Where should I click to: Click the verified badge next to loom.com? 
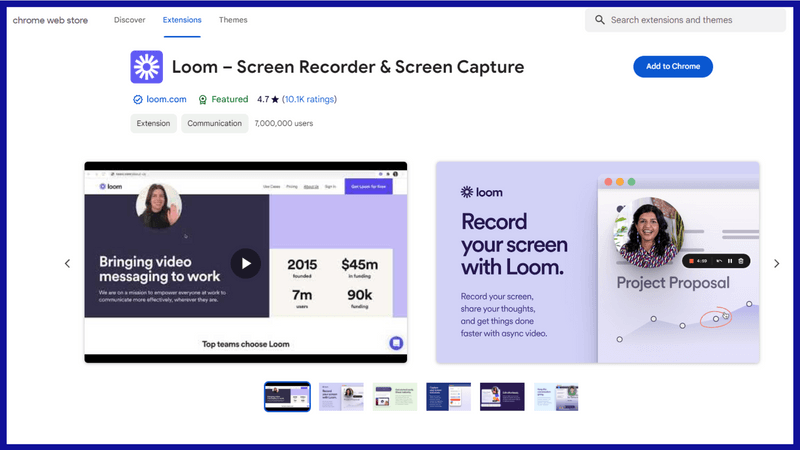138,100
